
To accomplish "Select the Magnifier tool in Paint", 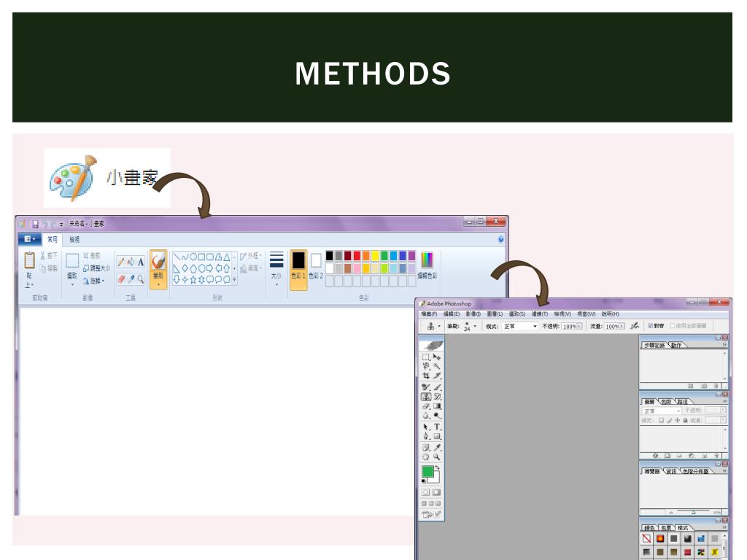I will pos(141,279).
